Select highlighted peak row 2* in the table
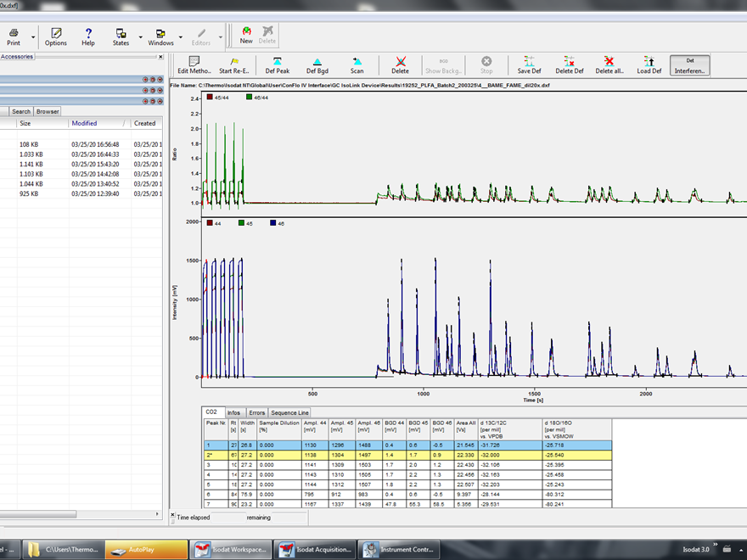 pos(407,456)
